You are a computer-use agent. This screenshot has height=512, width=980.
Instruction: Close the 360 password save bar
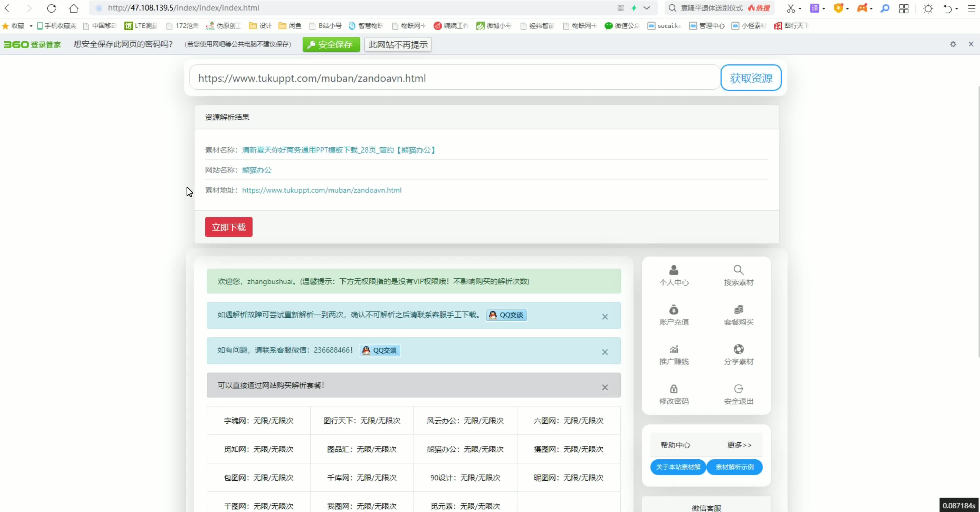click(x=971, y=44)
